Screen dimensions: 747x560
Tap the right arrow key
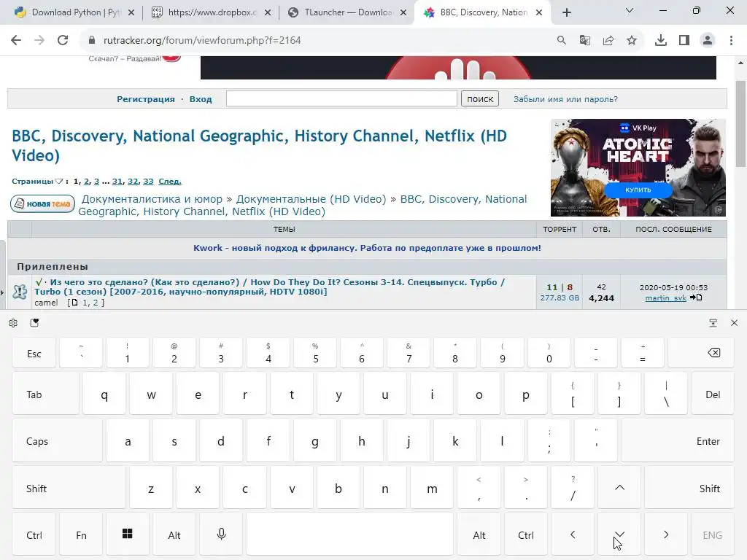coord(666,534)
